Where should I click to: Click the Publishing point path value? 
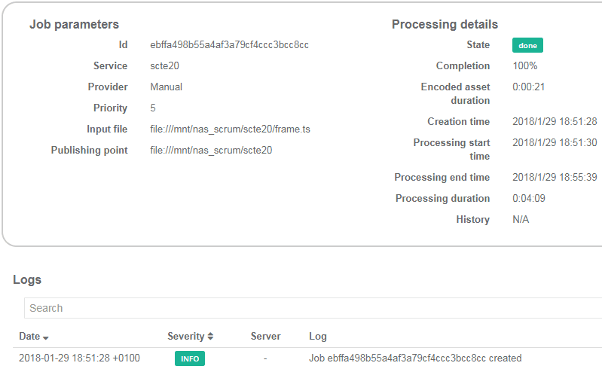pos(211,151)
